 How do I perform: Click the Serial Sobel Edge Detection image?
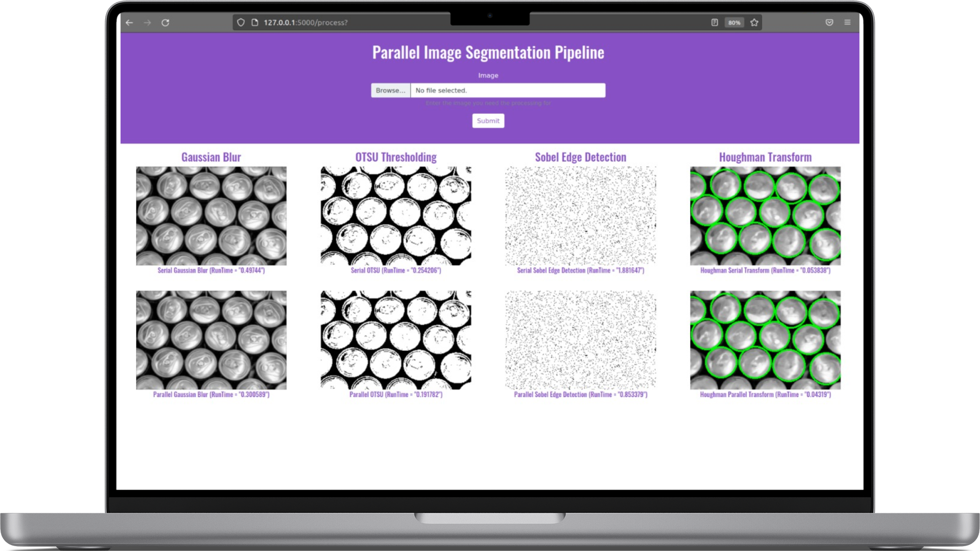click(580, 216)
